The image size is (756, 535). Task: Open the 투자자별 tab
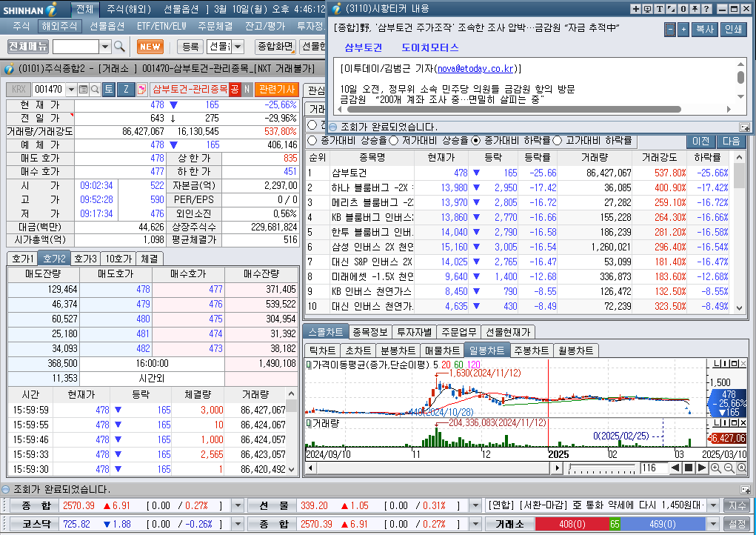[414, 332]
